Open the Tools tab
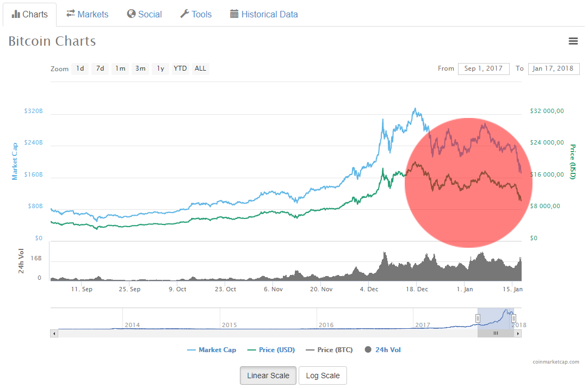The width and height of the screenshot is (588, 388). click(195, 14)
